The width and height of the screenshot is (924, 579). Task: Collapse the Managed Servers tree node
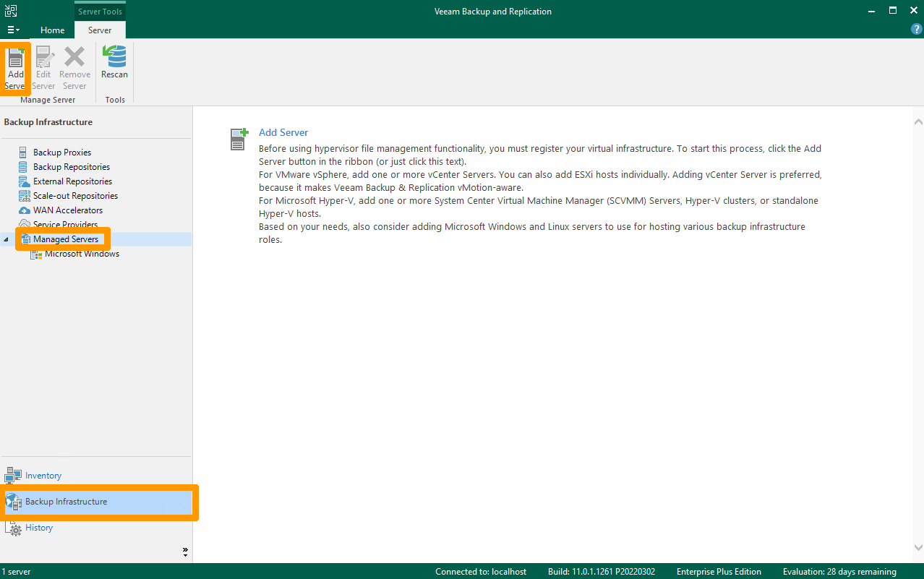coord(6,239)
